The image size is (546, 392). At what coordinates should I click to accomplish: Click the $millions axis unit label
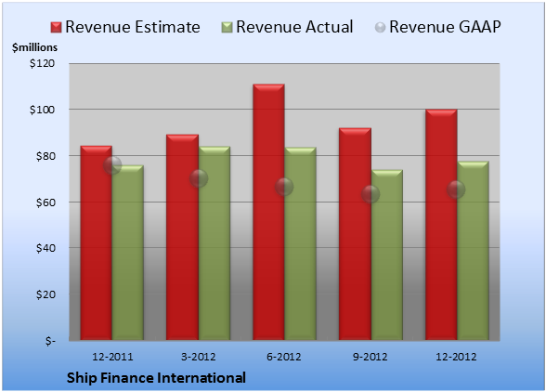tap(34, 47)
